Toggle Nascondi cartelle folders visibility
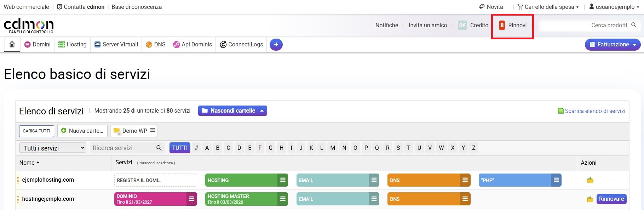 click(x=232, y=111)
